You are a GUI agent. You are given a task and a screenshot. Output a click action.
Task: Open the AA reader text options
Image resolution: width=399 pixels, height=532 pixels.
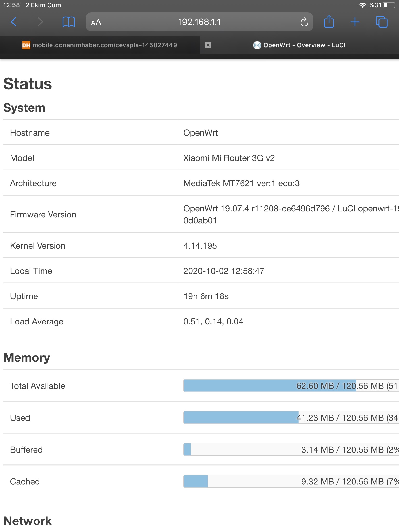pyautogui.click(x=96, y=22)
